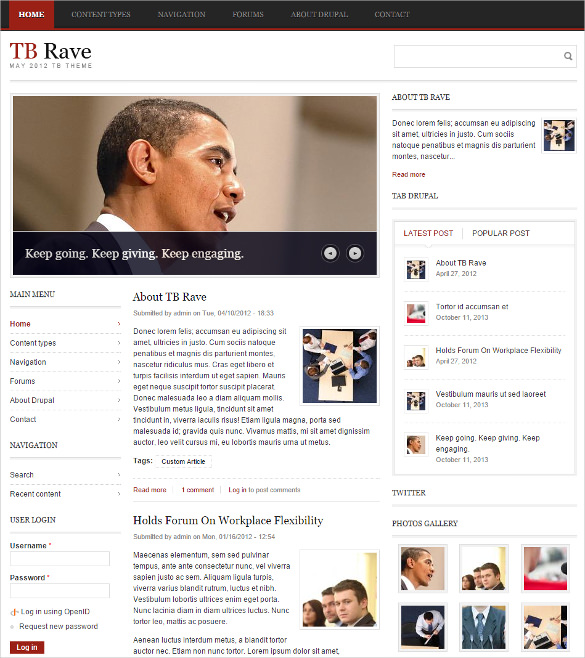Image resolution: width=585 pixels, height=658 pixels.
Task: Open Vestibulum mauris ut sed laoreet post
Action: pyautogui.click(x=491, y=394)
